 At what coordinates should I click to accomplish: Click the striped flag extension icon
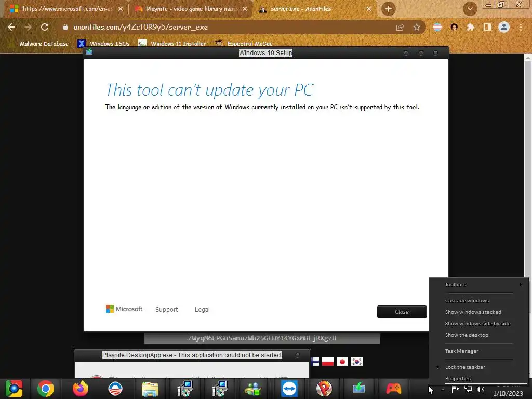[437, 27]
